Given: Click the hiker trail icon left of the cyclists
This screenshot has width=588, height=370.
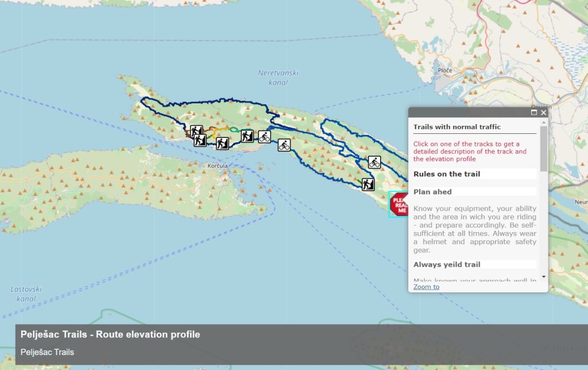Looking at the screenshot, I should [x=248, y=136].
